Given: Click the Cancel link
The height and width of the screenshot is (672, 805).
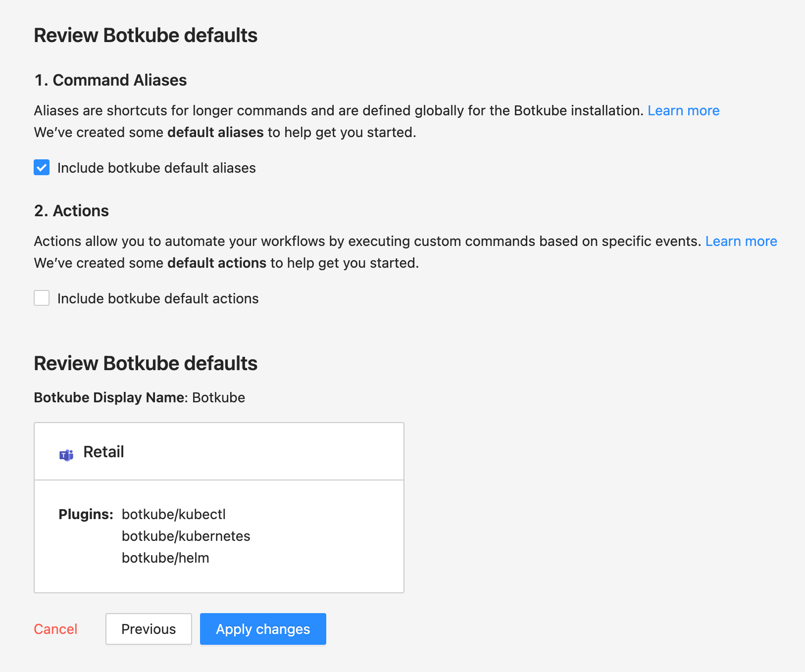Looking at the screenshot, I should pos(55,629).
